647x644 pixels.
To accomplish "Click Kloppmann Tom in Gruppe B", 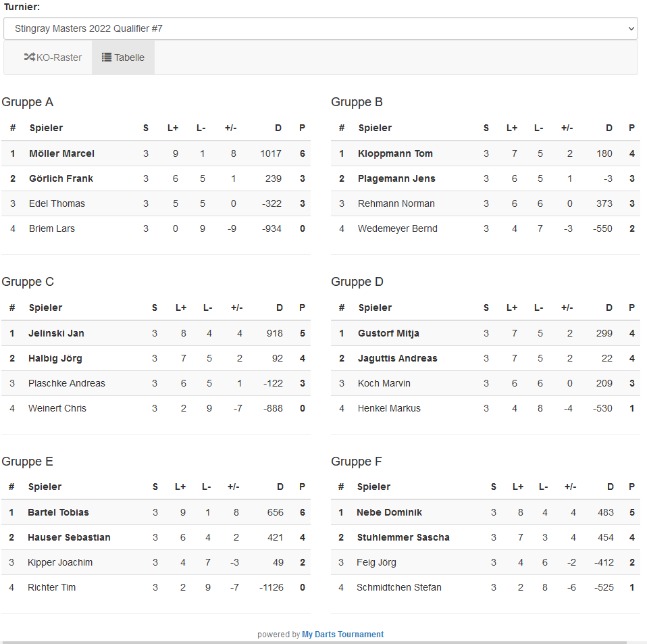I will 395,153.
